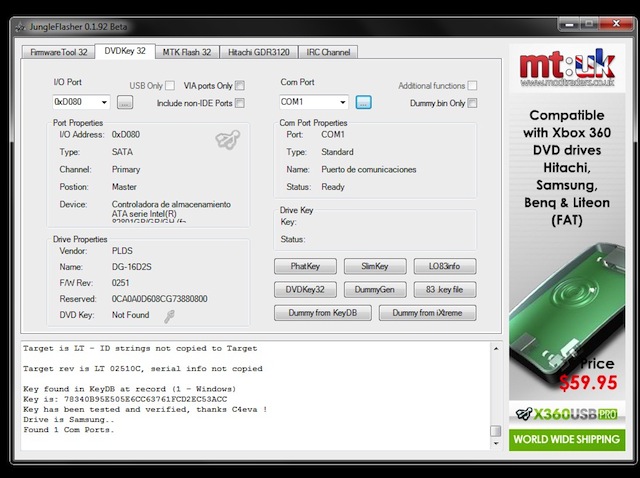This screenshot has width=640, height=478.
Task: Close the JungleFlasher window
Action: (616, 24)
